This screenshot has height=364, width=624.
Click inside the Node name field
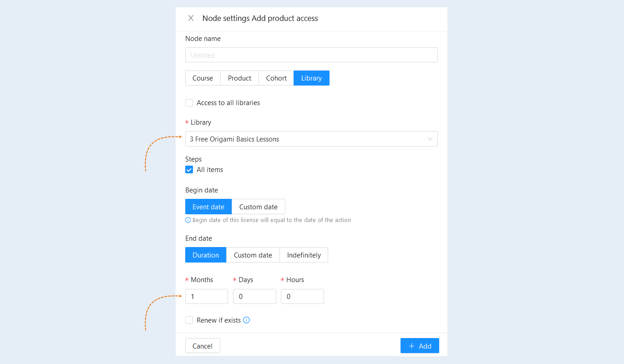(311, 55)
